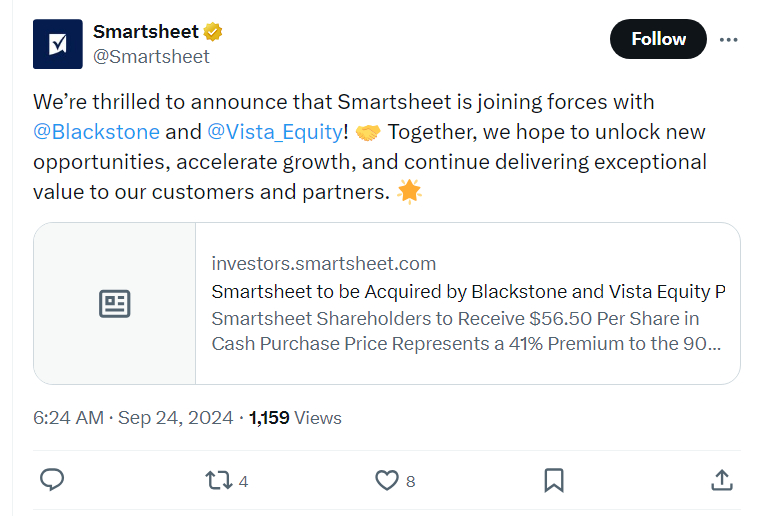The width and height of the screenshot is (761, 516).
Task: Click the Smartsheet display name
Action: pos(146,32)
